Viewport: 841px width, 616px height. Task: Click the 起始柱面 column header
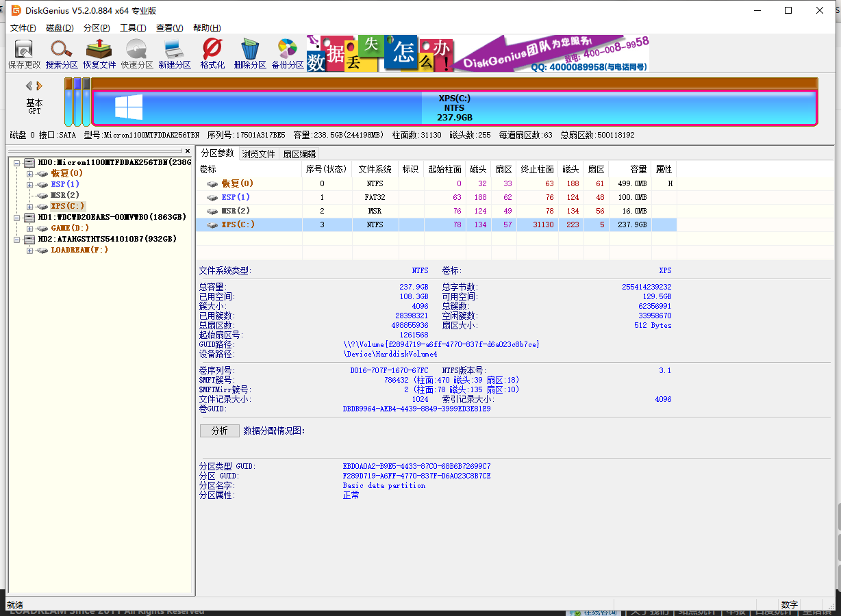(x=444, y=169)
